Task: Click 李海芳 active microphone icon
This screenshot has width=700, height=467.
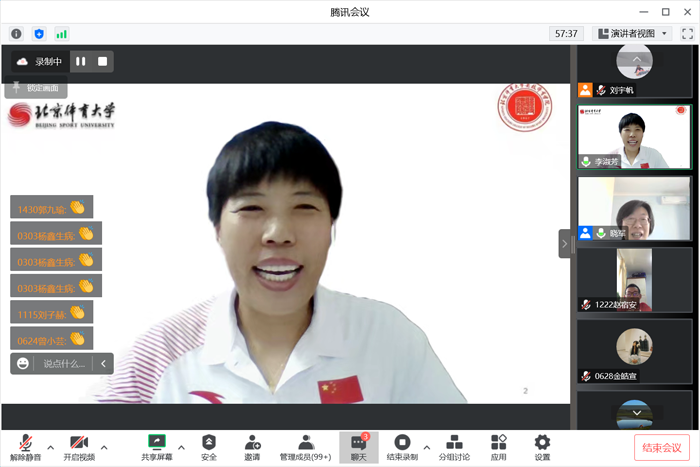Action: tap(586, 161)
